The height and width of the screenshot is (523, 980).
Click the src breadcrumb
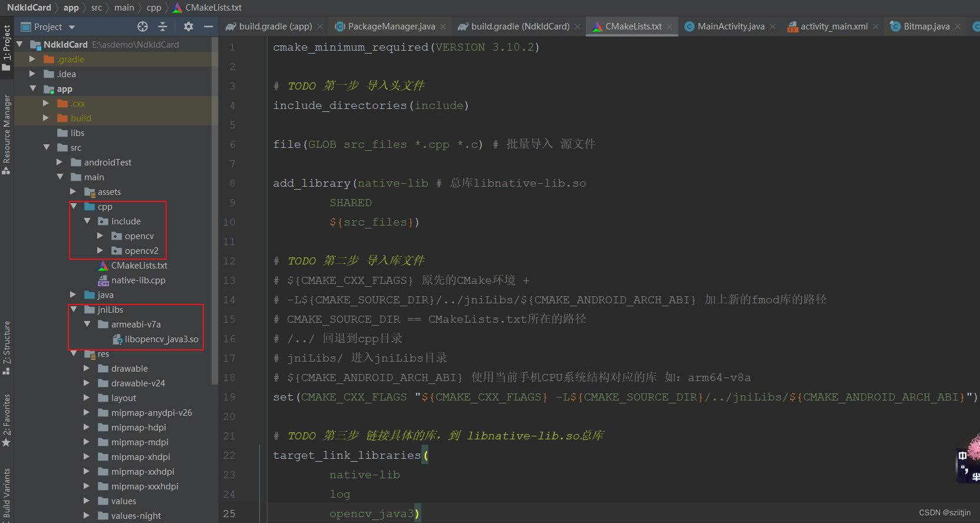point(97,7)
